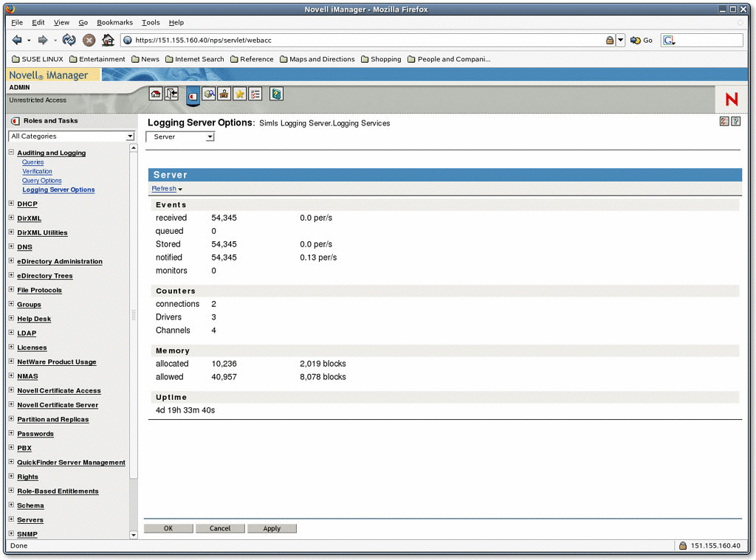Click the URL address field
This screenshot has width=756, height=560.
pos(362,41)
